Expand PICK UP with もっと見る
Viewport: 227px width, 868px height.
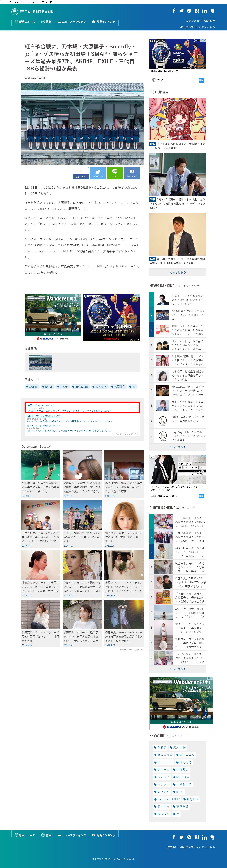[x=178, y=272]
